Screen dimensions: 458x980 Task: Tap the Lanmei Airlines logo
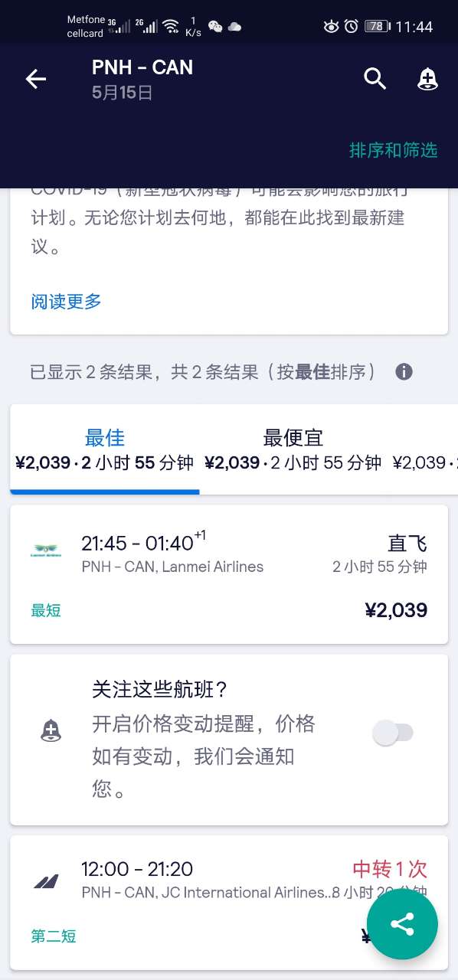coord(46,550)
